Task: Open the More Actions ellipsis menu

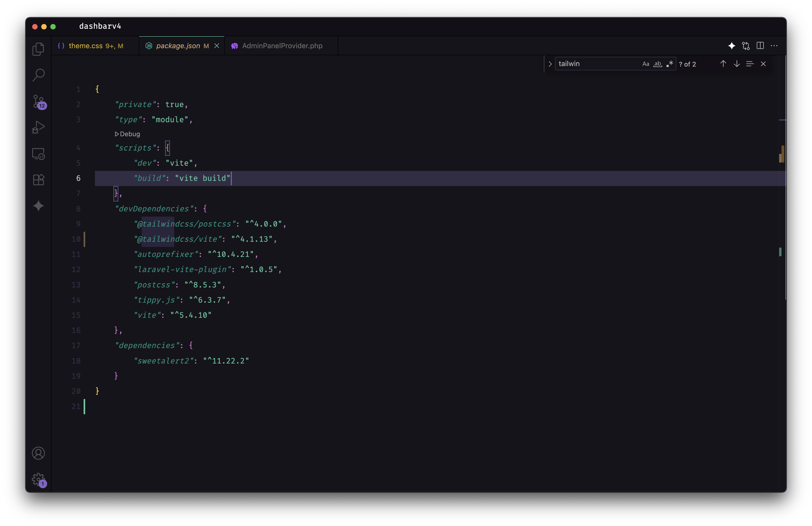Action: 774,46
